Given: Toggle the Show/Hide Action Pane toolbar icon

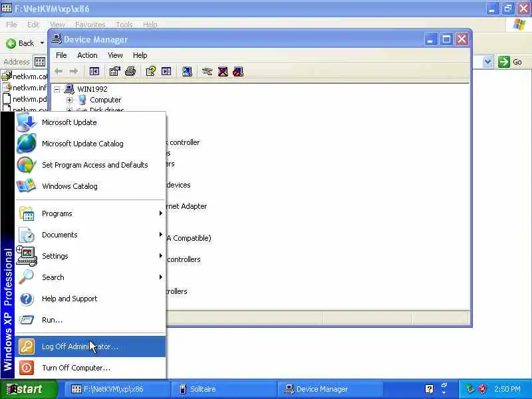Looking at the screenshot, I should pyautogui.click(x=166, y=71).
